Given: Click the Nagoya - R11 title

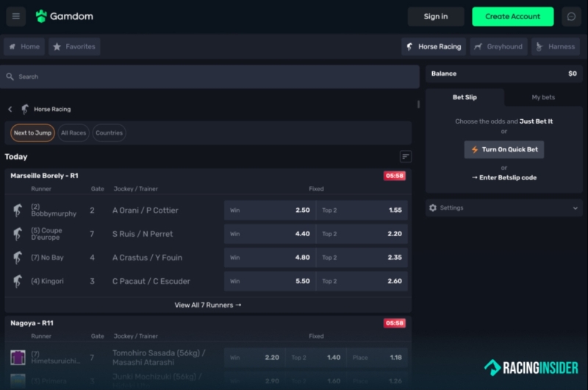Looking at the screenshot, I should point(32,323).
